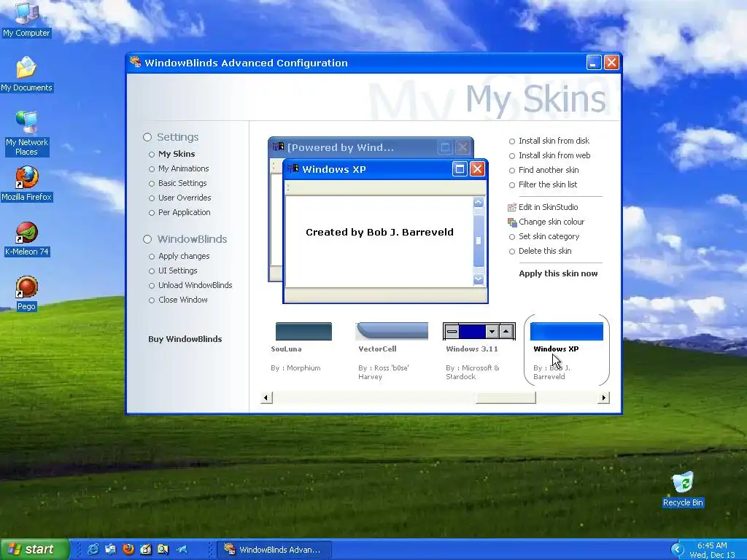Click Apply changes option

tap(184, 256)
